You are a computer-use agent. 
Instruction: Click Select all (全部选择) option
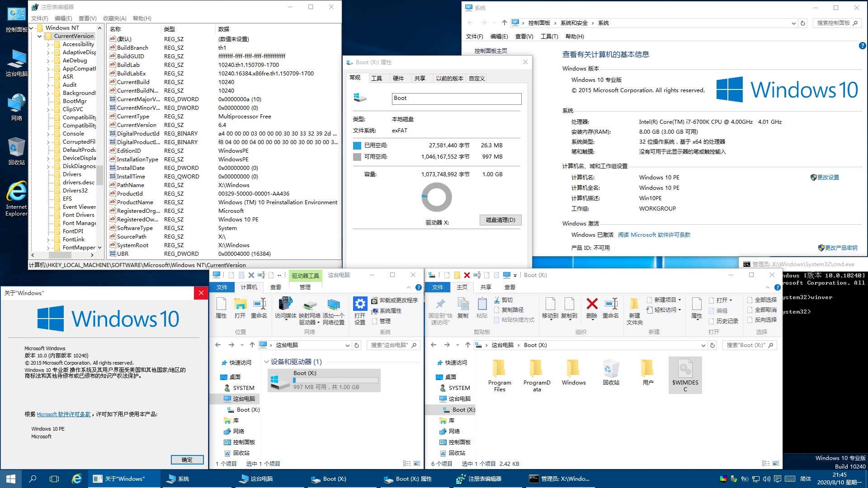pos(762,300)
